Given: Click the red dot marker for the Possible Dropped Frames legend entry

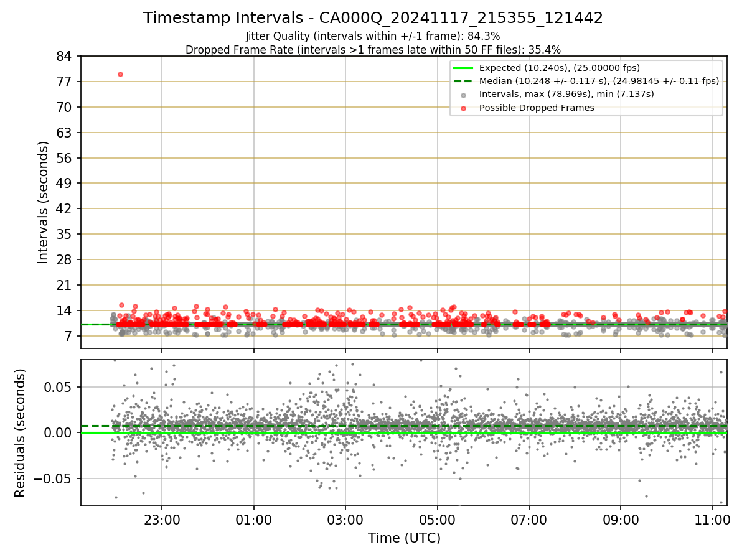Looking at the screenshot, I should pos(464,108).
